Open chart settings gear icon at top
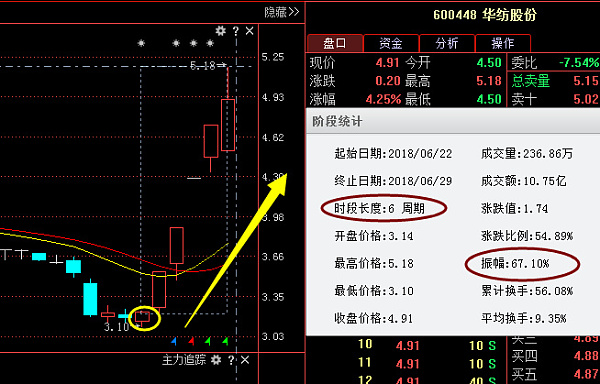The width and height of the screenshot is (600, 384). tap(220, 31)
